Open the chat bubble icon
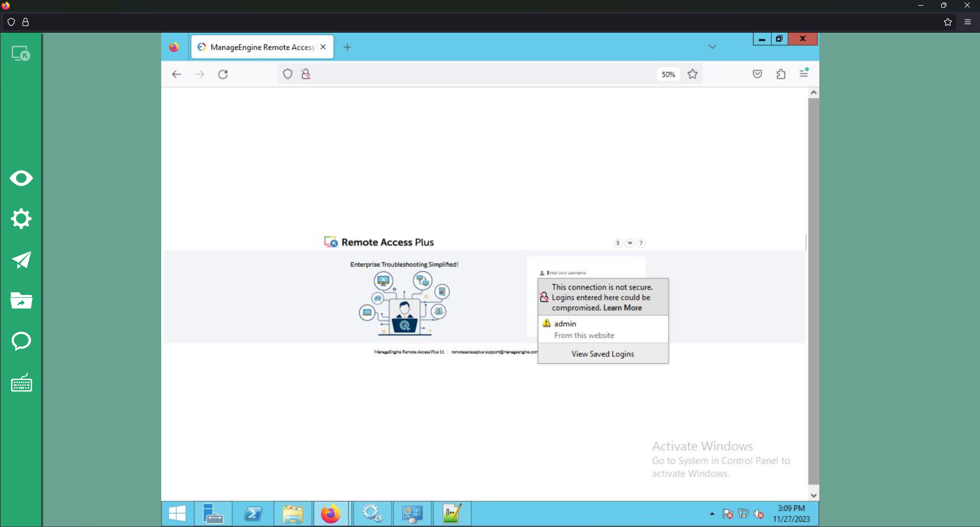Screen dimensions: 980x527 pos(21,341)
